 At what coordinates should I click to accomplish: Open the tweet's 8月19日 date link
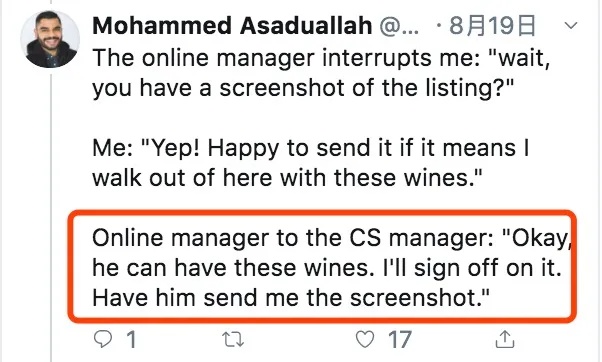[x=492, y=26]
